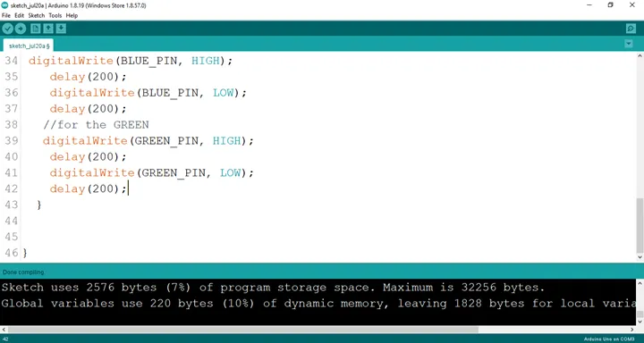Screen dimensions: 644x343
Task: Open the Tools menu
Action: point(55,15)
